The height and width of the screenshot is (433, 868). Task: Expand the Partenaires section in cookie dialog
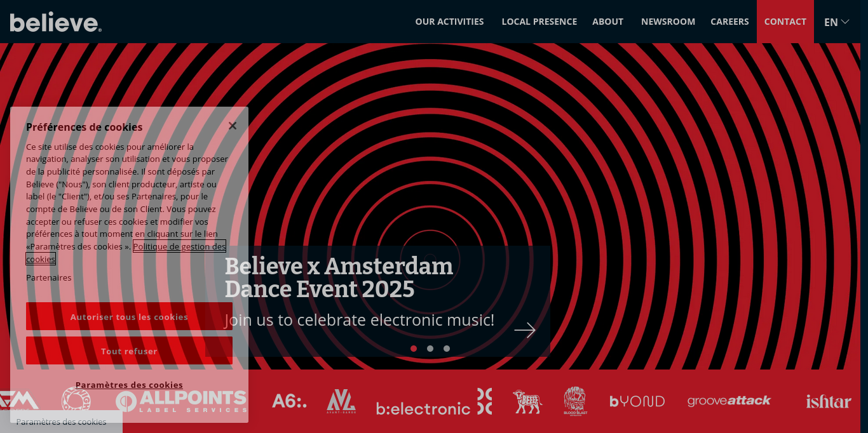tap(48, 277)
